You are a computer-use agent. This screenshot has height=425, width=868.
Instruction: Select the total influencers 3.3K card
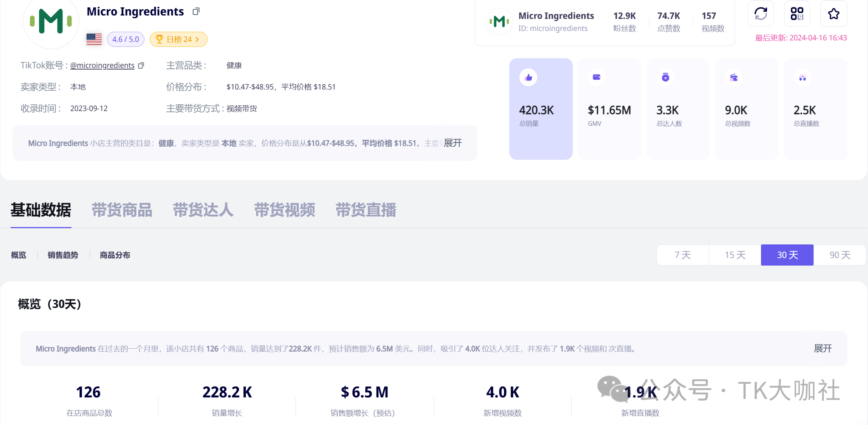pos(678,108)
